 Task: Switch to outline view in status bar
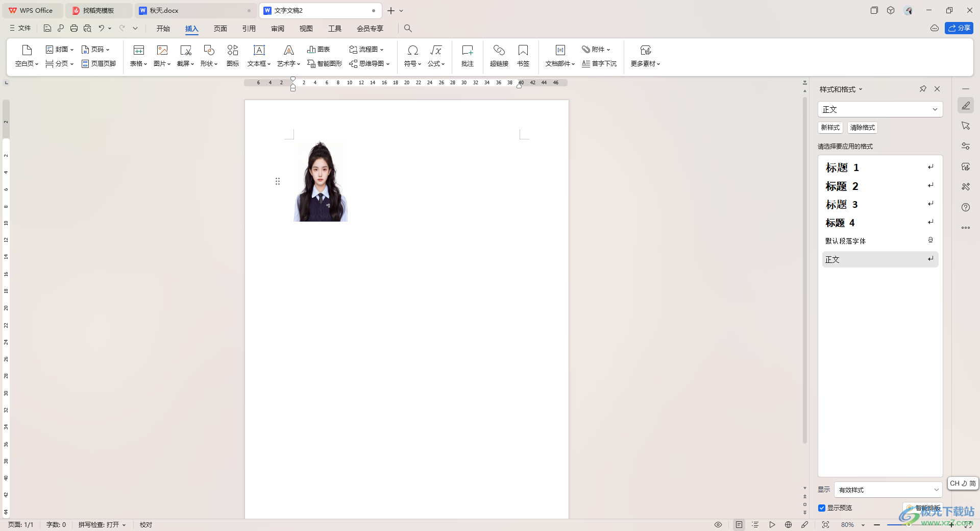tap(755, 525)
